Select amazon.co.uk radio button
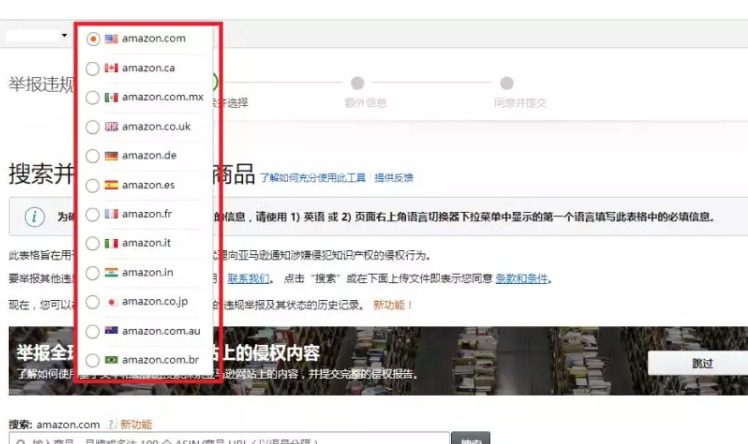The width and height of the screenshot is (748, 444). pyautogui.click(x=93, y=127)
